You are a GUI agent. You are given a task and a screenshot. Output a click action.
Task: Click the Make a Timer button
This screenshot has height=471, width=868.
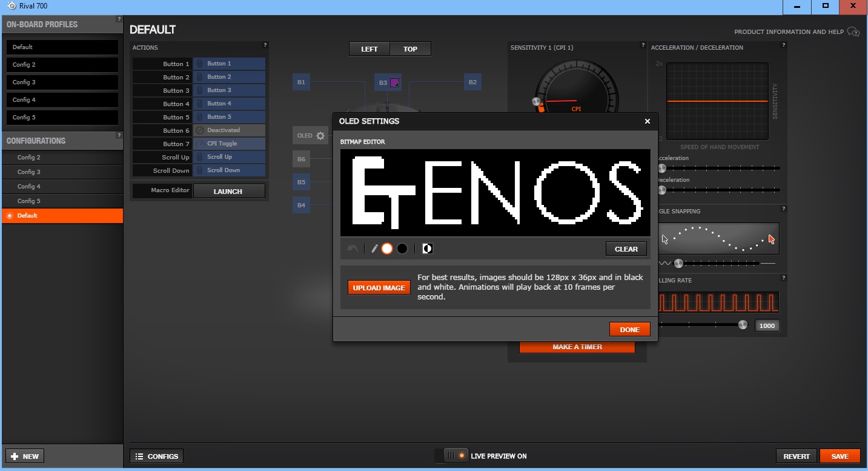(x=577, y=347)
